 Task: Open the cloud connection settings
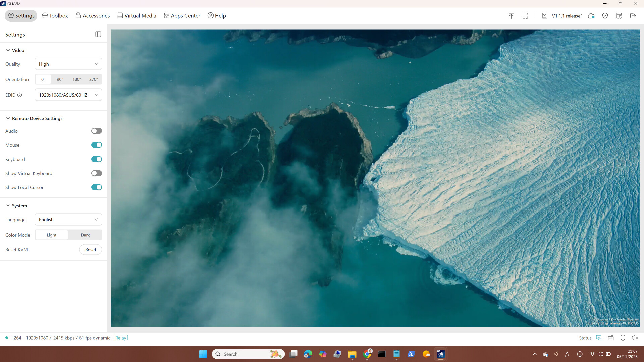coord(591,16)
